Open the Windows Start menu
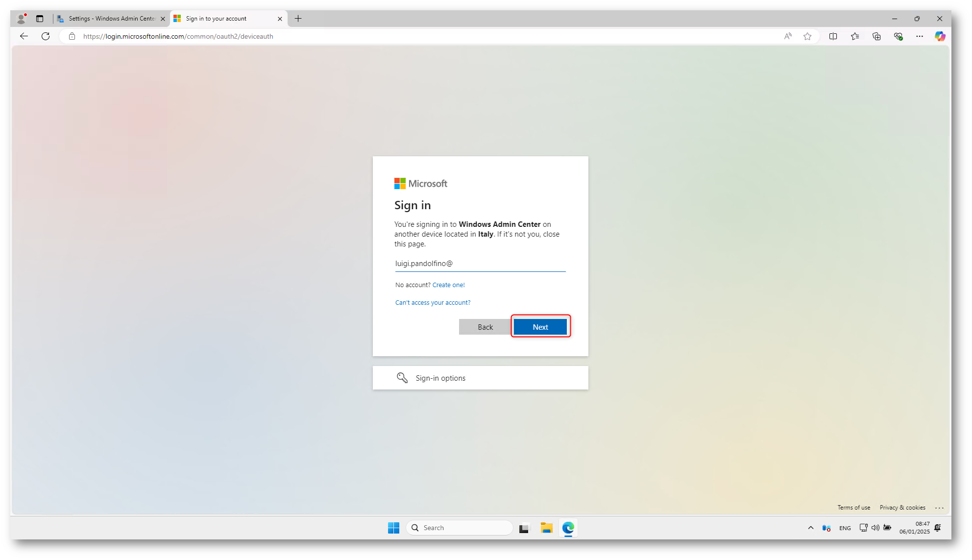This screenshot has width=972, height=560. [393, 528]
